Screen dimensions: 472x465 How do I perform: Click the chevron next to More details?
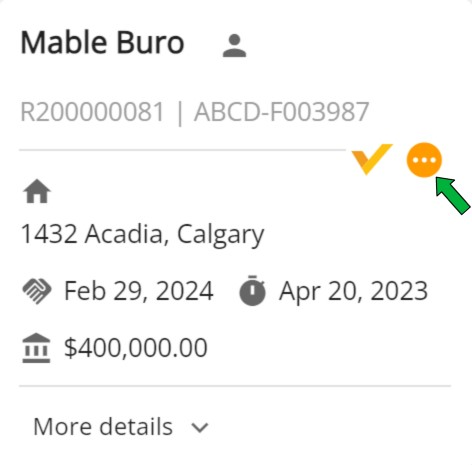[x=200, y=427]
